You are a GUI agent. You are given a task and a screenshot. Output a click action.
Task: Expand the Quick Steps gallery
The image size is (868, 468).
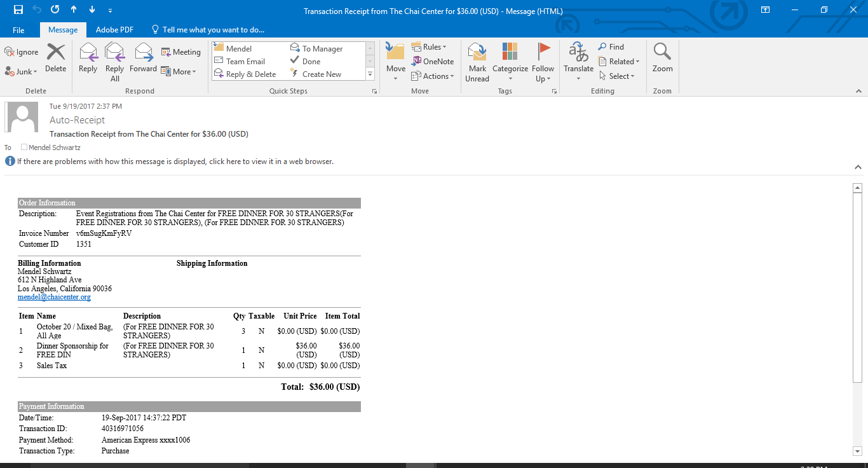(x=370, y=74)
